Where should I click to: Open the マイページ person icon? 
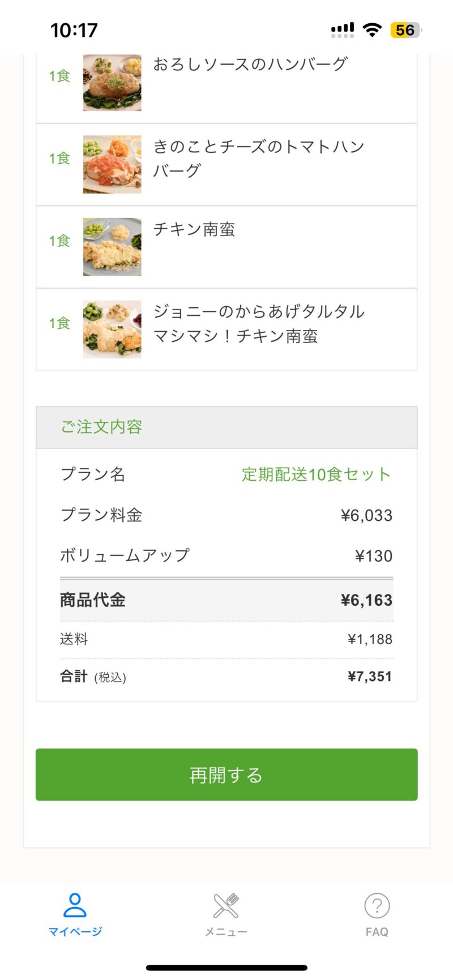[75, 905]
